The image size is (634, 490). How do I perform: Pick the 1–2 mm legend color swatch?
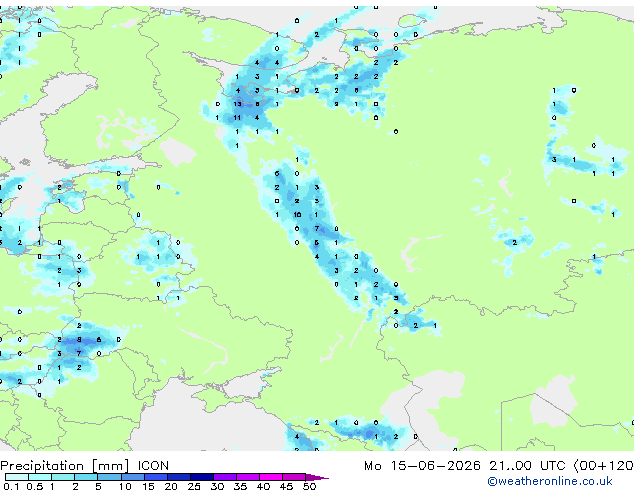(x=63, y=477)
